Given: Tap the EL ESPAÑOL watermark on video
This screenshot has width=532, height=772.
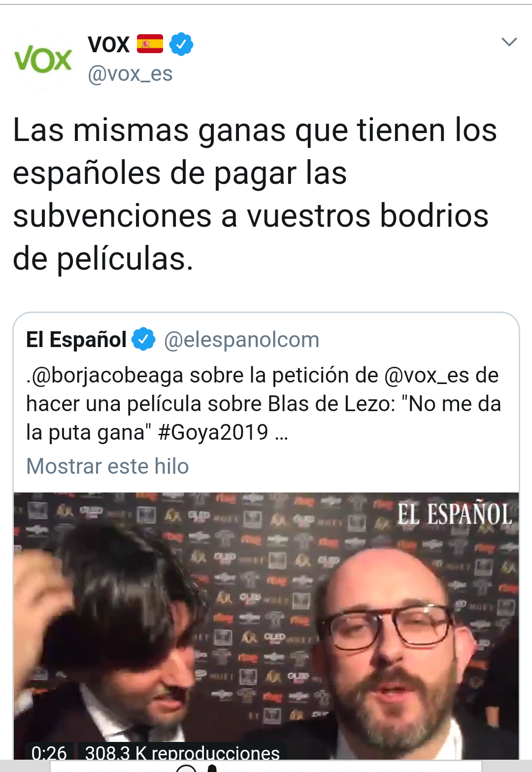Looking at the screenshot, I should point(455,515).
